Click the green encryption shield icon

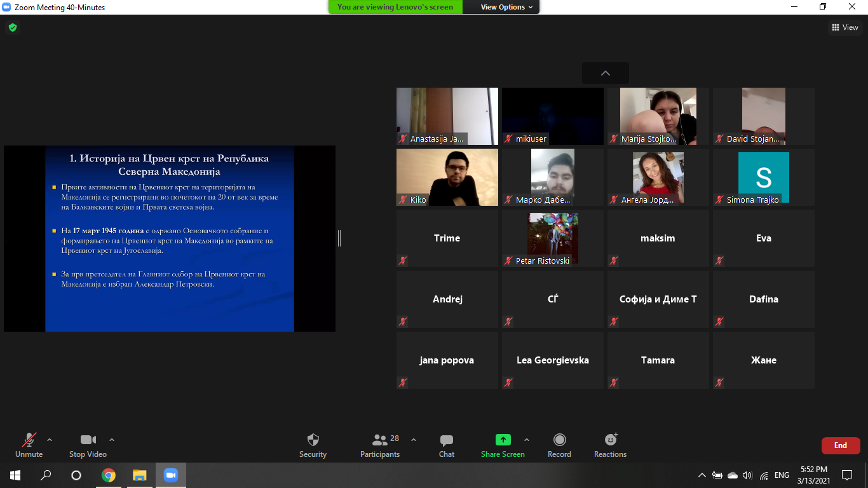[12, 27]
